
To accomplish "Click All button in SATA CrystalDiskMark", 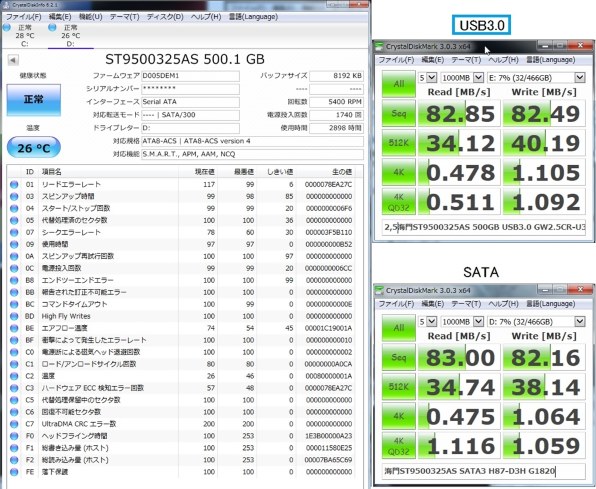I will (x=398, y=328).
